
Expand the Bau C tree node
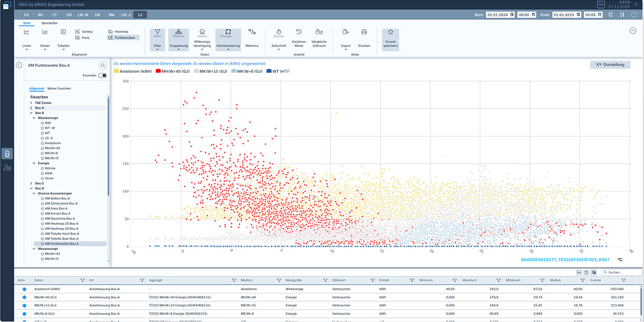(31, 183)
